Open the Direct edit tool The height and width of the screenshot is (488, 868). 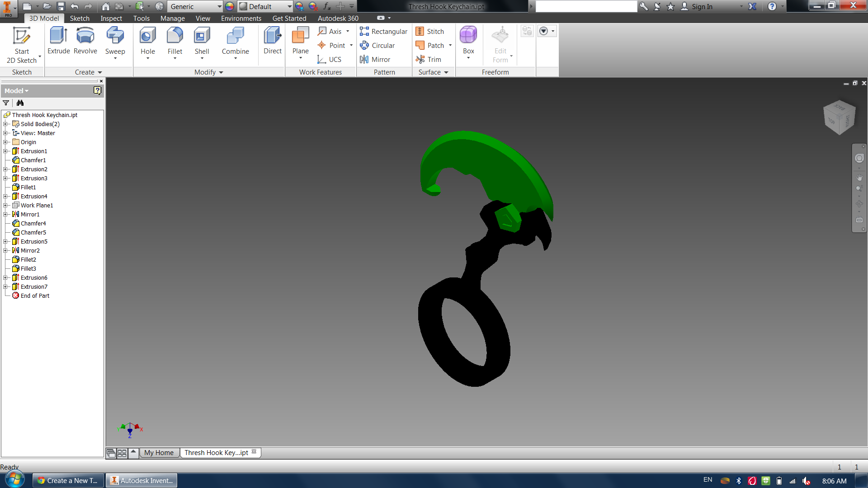pyautogui.click(x=273, y=41)
